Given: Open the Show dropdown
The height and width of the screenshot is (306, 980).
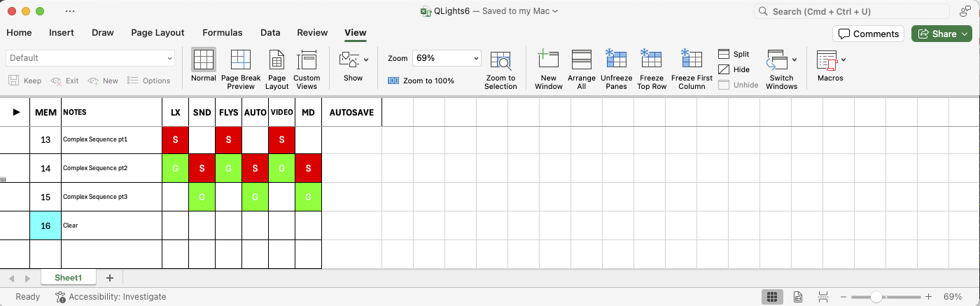Looking at the screenshot, I should coord(353,67).
